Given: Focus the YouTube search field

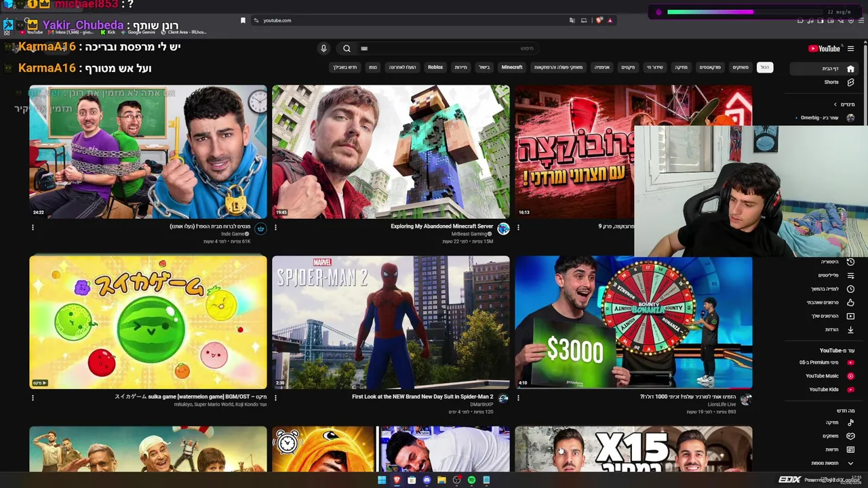Looking at the screenshot, I should [448, 49].
